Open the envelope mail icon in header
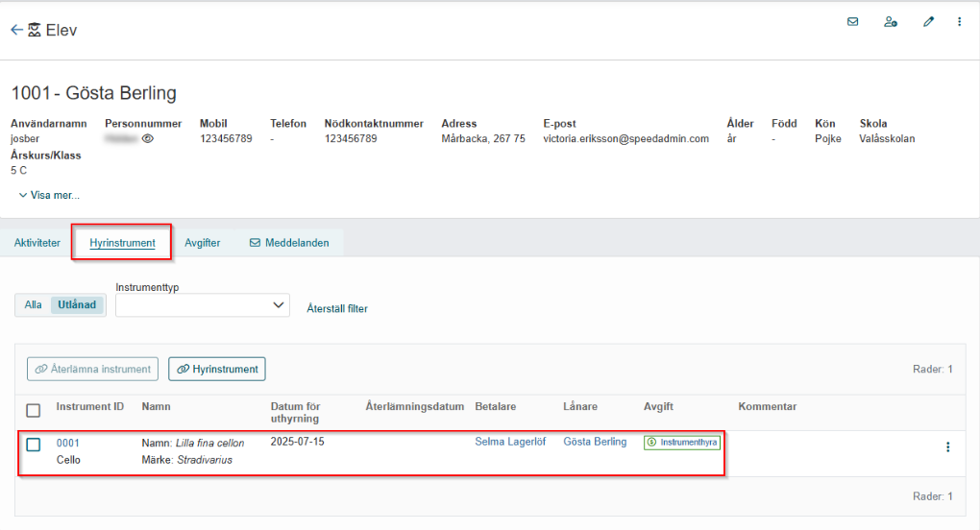Viewport: 980px width, 530px height. click(852, 22)
